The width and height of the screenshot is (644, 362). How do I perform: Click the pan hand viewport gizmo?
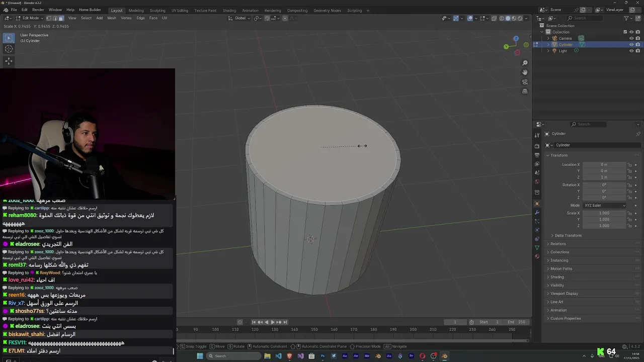pyautogui.click(x=525, y=72)
